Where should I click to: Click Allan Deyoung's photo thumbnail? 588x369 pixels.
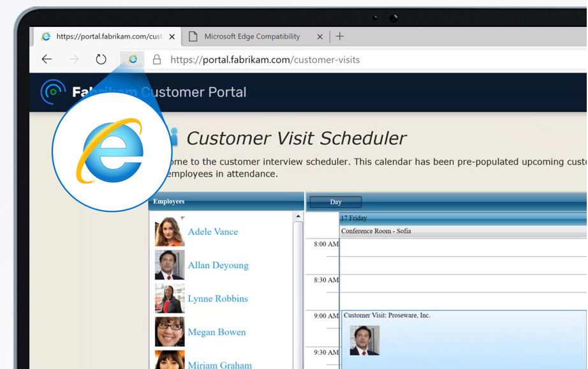pyautogui.click(x=170, y=265)
